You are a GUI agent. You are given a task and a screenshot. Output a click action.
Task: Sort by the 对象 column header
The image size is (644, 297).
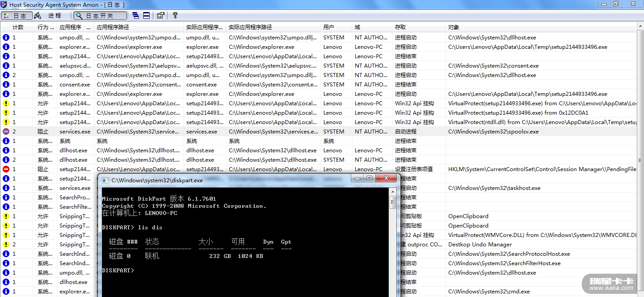[x=541, y=27]
